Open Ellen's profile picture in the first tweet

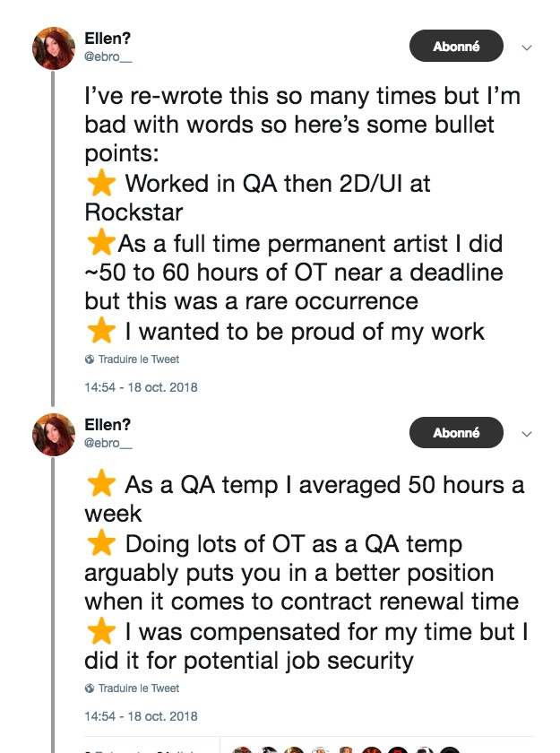coord(54,48)
